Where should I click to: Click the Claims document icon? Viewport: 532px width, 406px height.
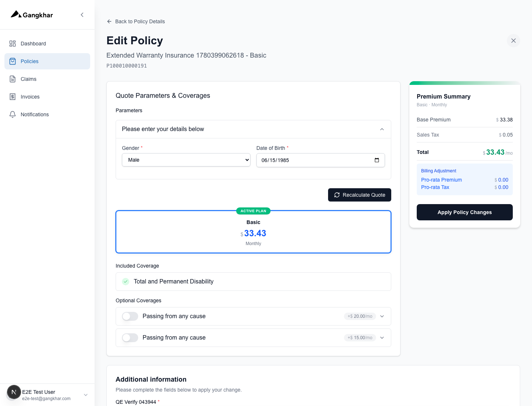click(x=13, y=79)
